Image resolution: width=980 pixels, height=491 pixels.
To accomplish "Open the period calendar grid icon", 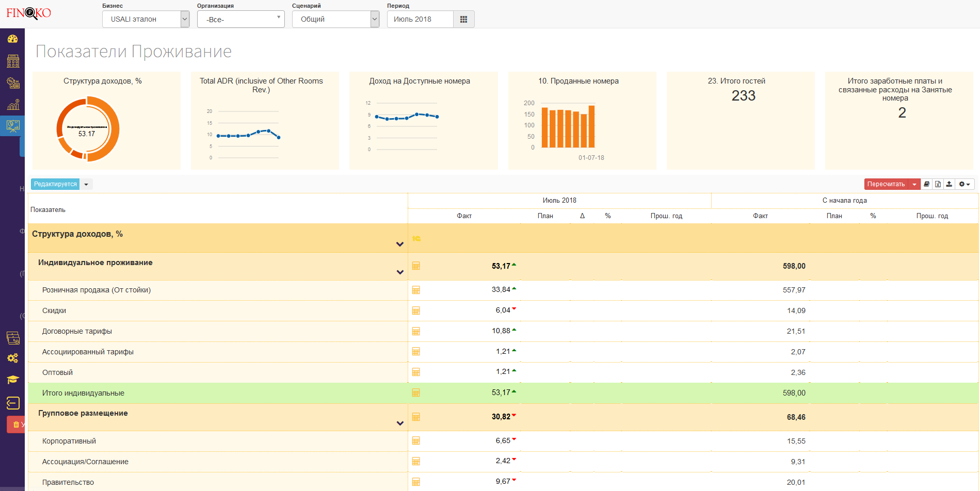I will tap(463, 19).
